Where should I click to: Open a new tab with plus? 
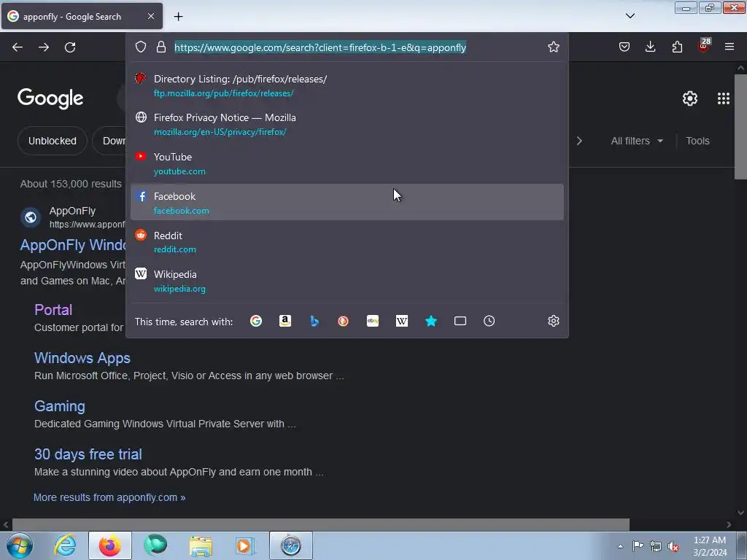(178, 17)
